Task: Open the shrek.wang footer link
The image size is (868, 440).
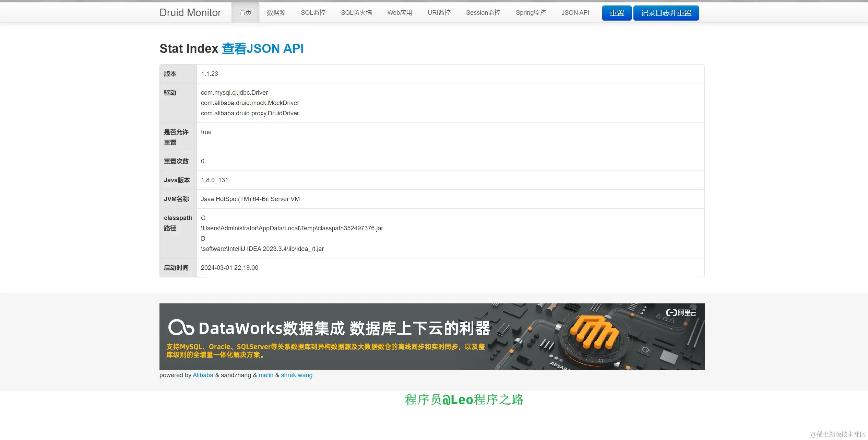Action: [x=297, y=375]
